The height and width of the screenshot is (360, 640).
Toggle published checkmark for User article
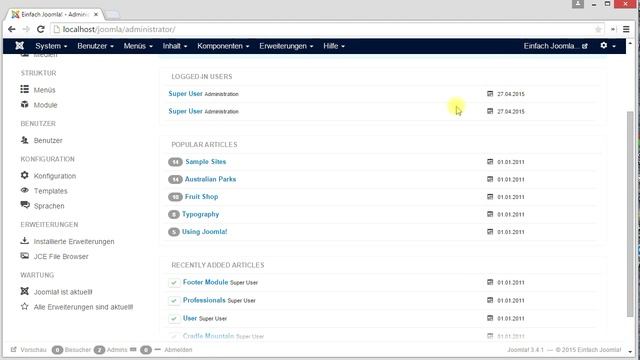pyautogui.click(x=174, y=318)
